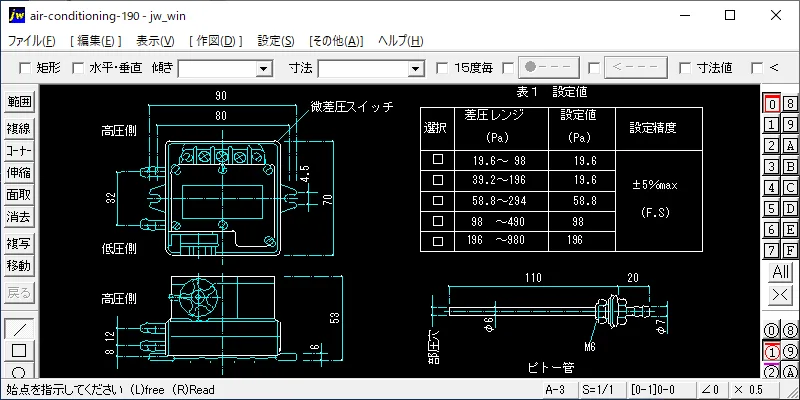Select layer group 0 circle button
Viewport: 800px width, 400px height.
[x=772, y=330]
